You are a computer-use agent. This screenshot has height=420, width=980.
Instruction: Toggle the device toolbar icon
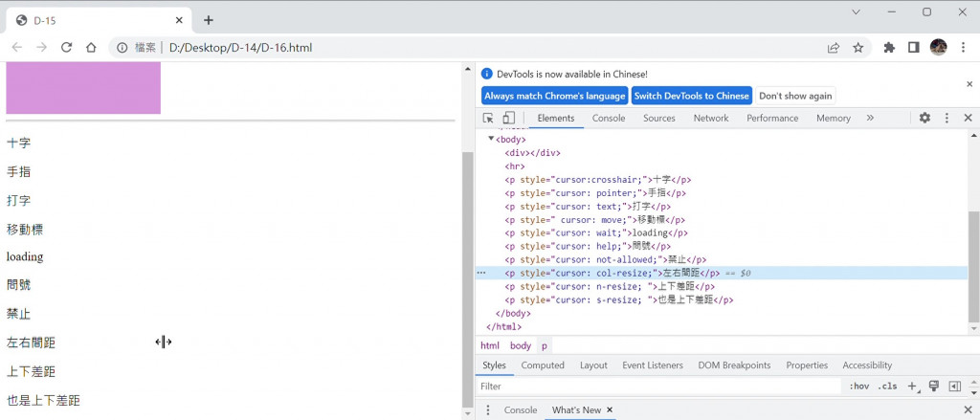tap(509, 118)
